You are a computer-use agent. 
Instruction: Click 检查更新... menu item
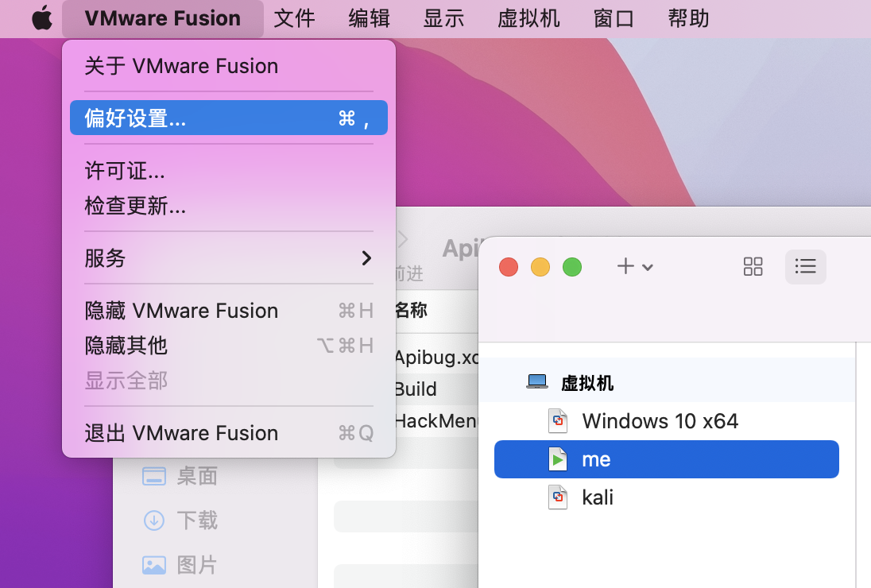tap(135, 207)
